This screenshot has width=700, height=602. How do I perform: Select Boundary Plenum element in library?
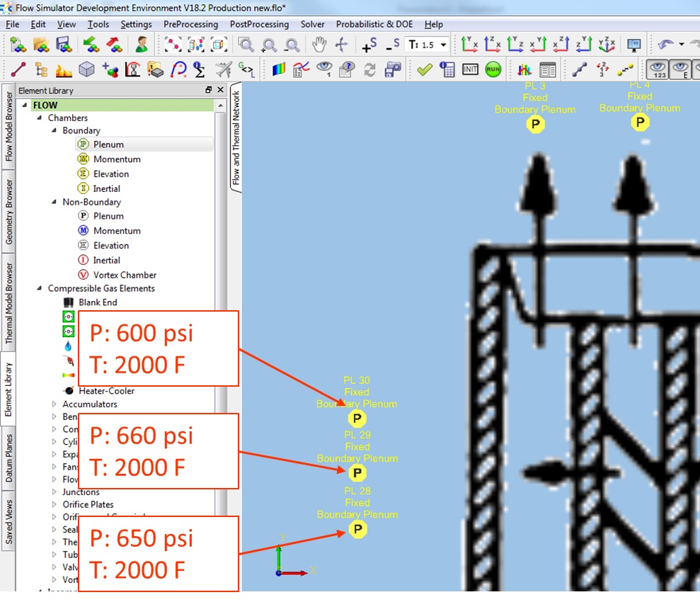[x=108, y=144]
